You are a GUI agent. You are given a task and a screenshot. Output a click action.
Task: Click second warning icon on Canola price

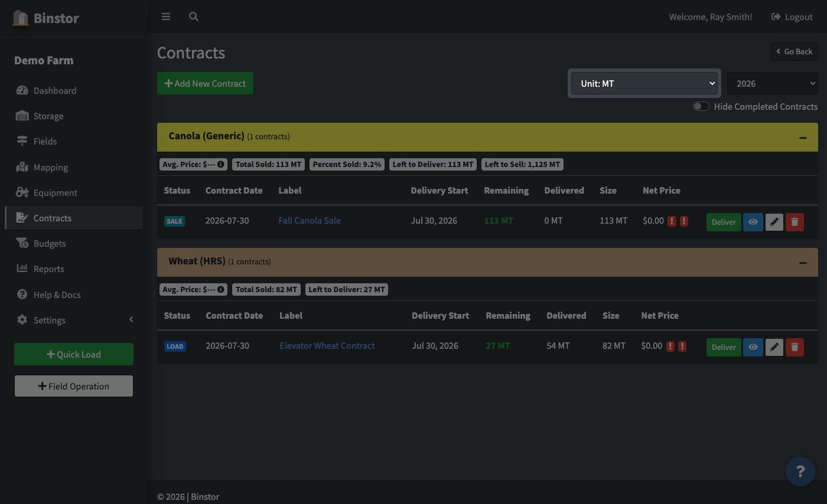tap(684, 221)
